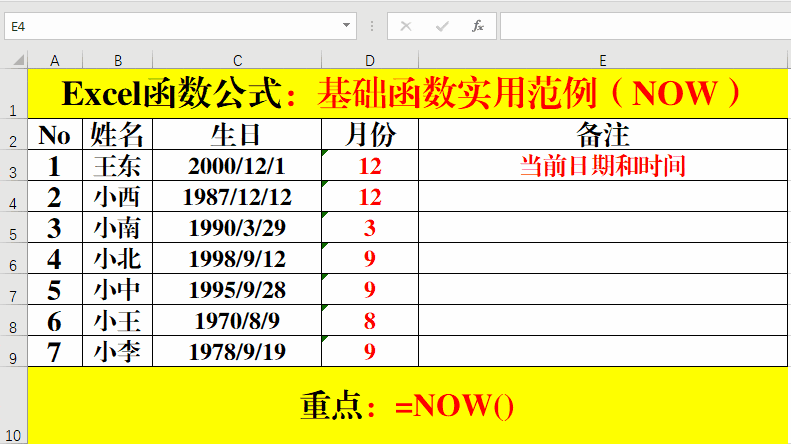Open the Name Box dropdown arrow
This screenshot has width=791, height=444.
tap(346, 25)
